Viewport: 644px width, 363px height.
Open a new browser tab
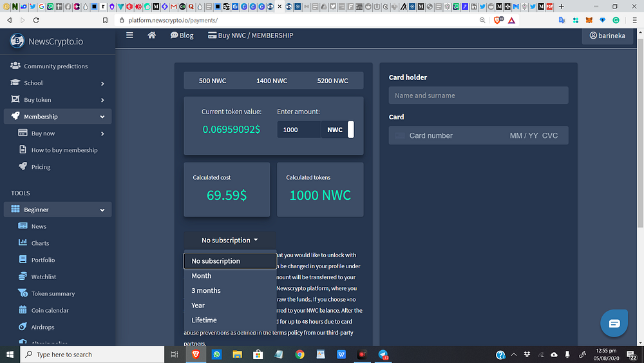562,6
